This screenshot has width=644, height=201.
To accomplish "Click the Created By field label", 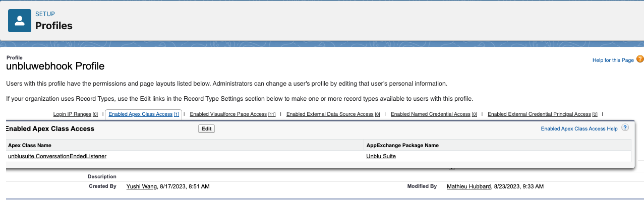I will coord(102,186).
